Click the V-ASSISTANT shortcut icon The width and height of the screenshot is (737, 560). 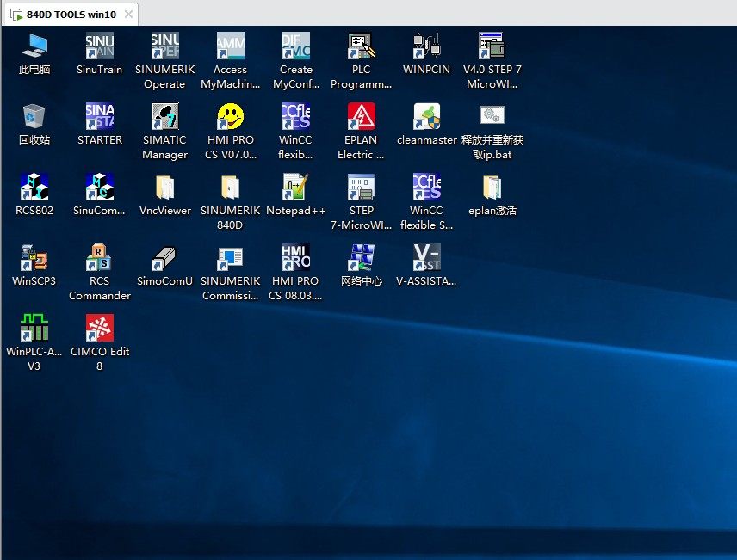coord(426,259)
